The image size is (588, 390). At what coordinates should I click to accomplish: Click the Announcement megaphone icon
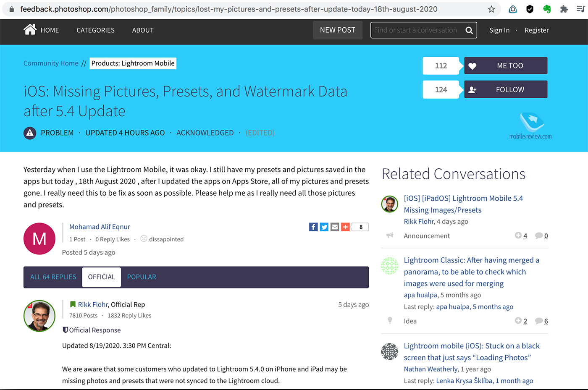coord(390,236)
